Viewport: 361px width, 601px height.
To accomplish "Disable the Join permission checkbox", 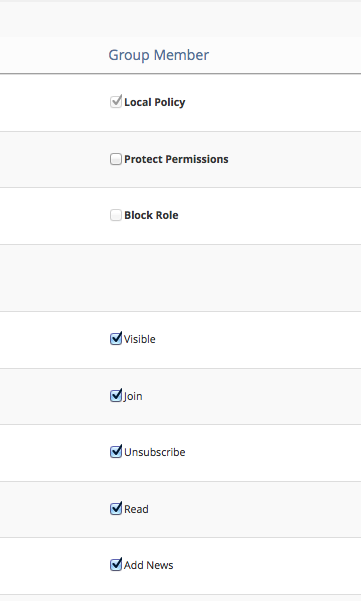I will coord(116,396).
